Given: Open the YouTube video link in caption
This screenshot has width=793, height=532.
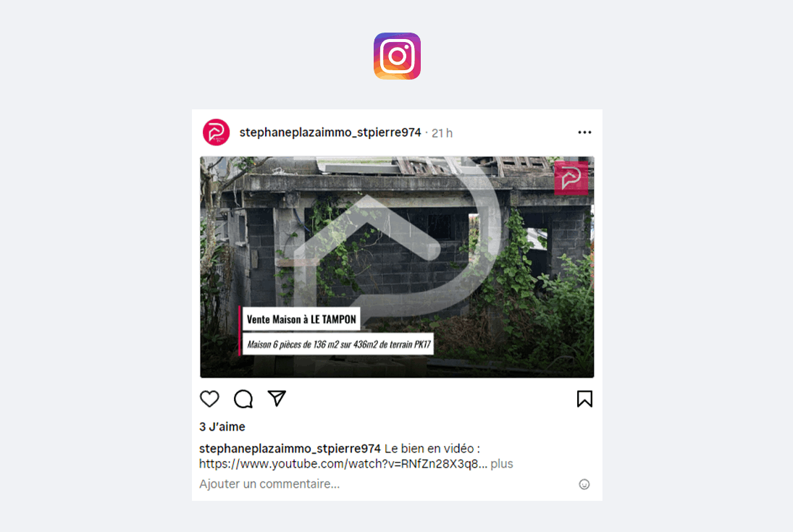Looking at the screenshot, I should (343, 464).
